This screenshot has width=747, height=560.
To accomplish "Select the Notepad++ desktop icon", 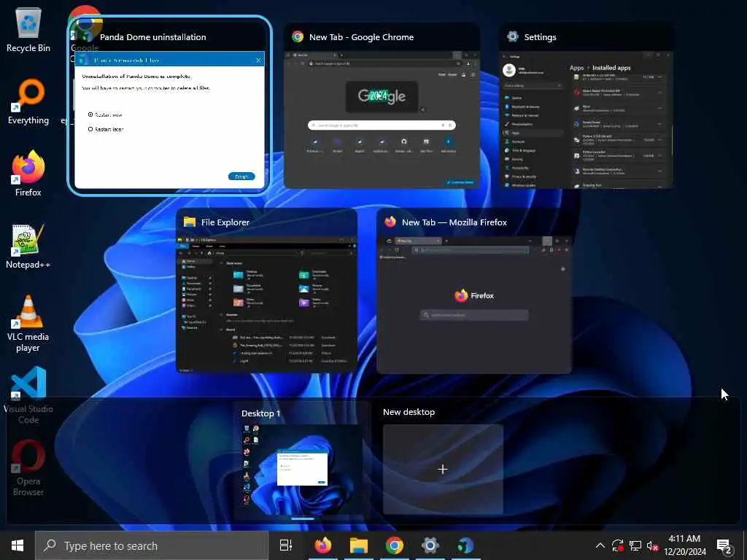I will [x=28, y=246].
